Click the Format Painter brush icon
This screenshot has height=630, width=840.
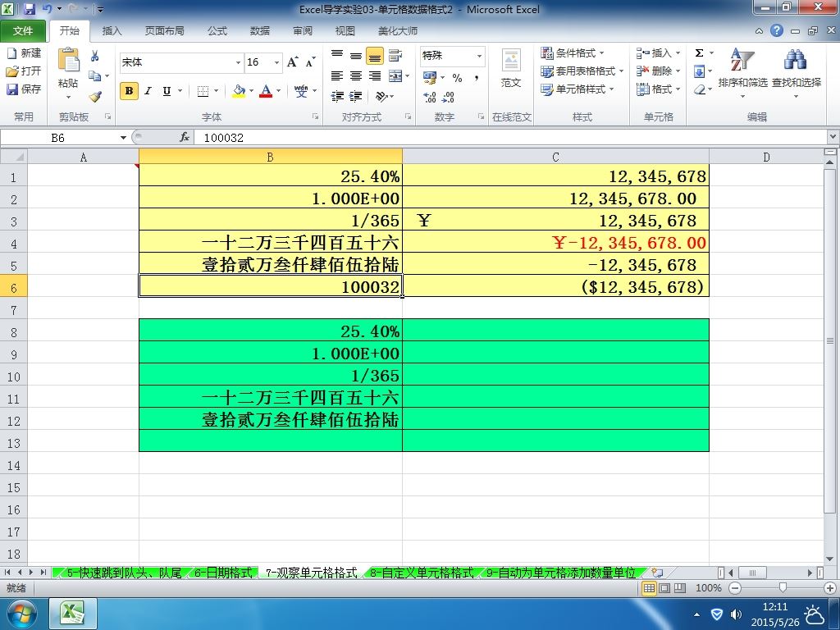95,97
